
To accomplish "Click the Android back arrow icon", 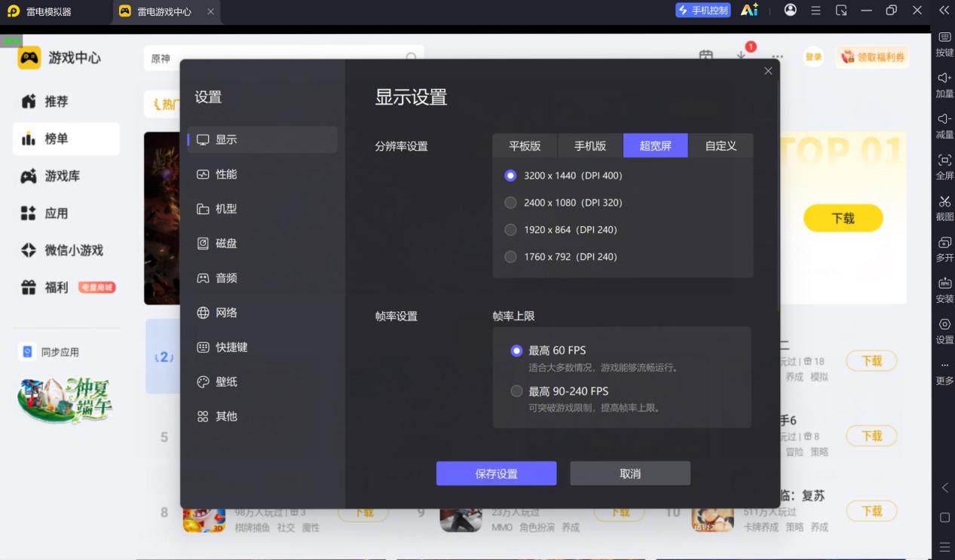I will coord(945,488).
